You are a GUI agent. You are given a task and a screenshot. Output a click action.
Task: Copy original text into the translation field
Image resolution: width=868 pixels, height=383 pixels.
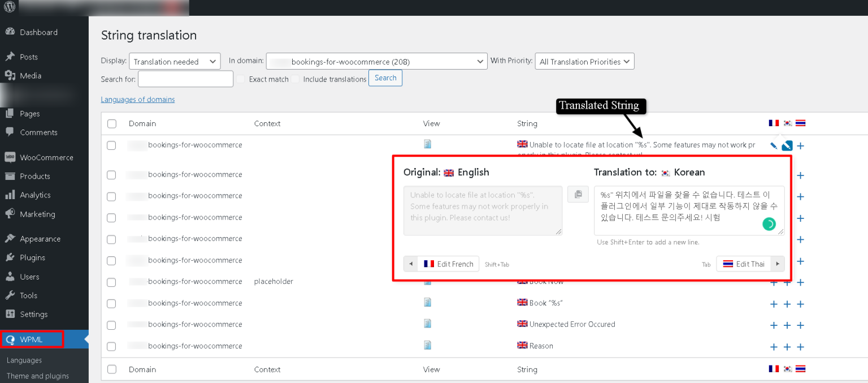[578, 194]
